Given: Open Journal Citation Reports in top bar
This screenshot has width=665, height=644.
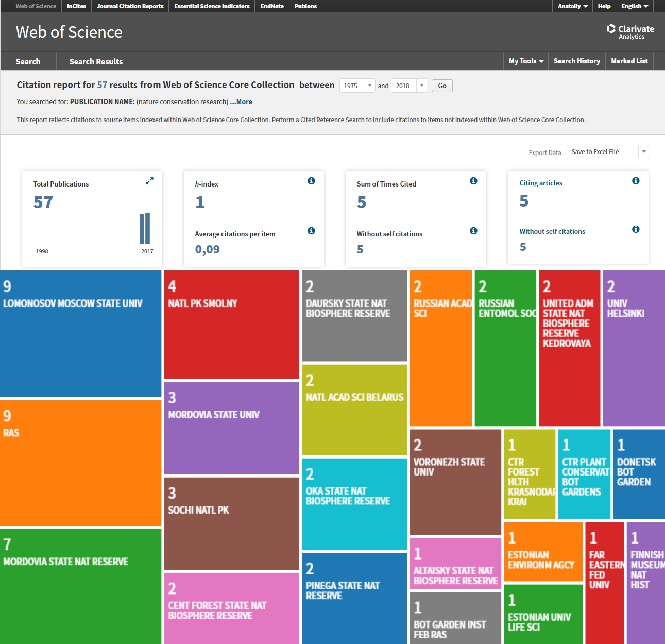Looking at the screenshot, I should [x=130, y=6].
